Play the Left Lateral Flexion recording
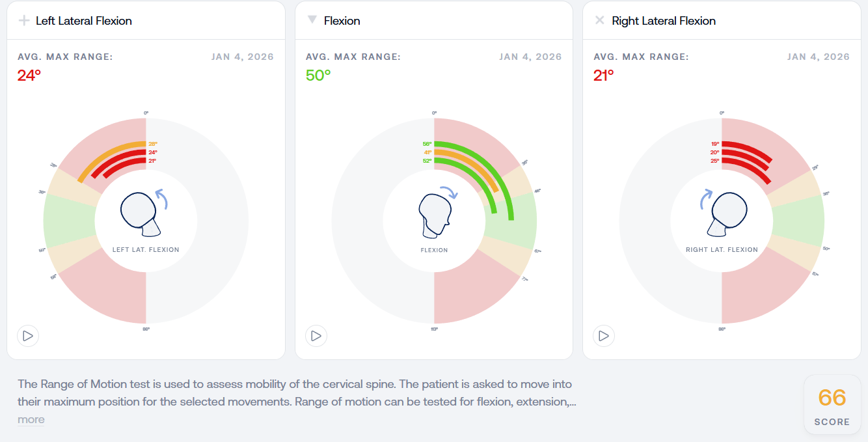The height and width of the screenshot is (442, 868). pos(28,336)
